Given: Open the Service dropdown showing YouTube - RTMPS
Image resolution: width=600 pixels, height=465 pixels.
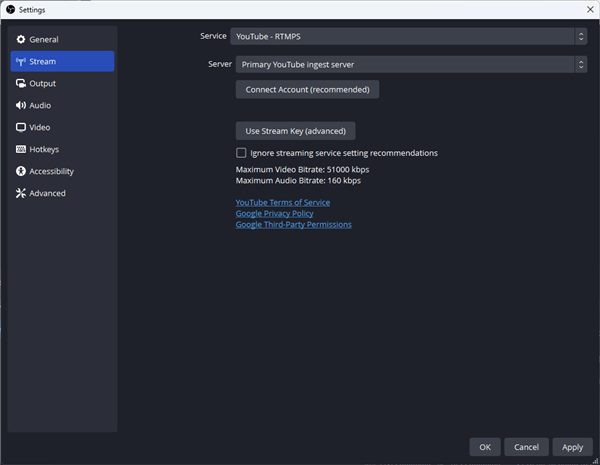Looking at the screenshot, I should point(408,36).
